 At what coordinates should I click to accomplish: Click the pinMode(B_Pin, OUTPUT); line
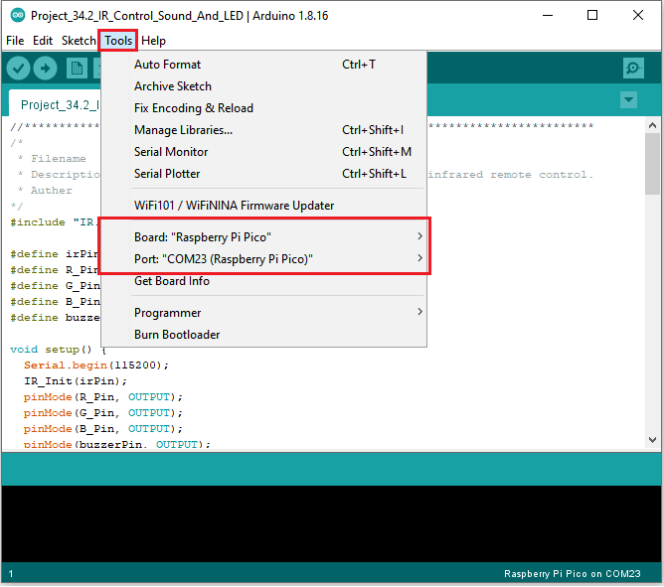[x=103, y=429]
